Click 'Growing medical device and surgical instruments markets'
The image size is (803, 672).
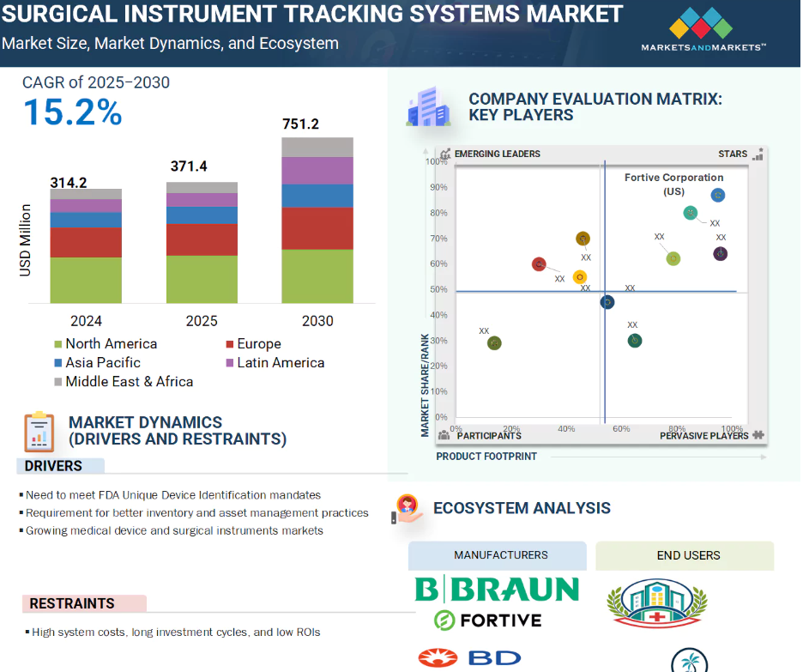[174, 530]
